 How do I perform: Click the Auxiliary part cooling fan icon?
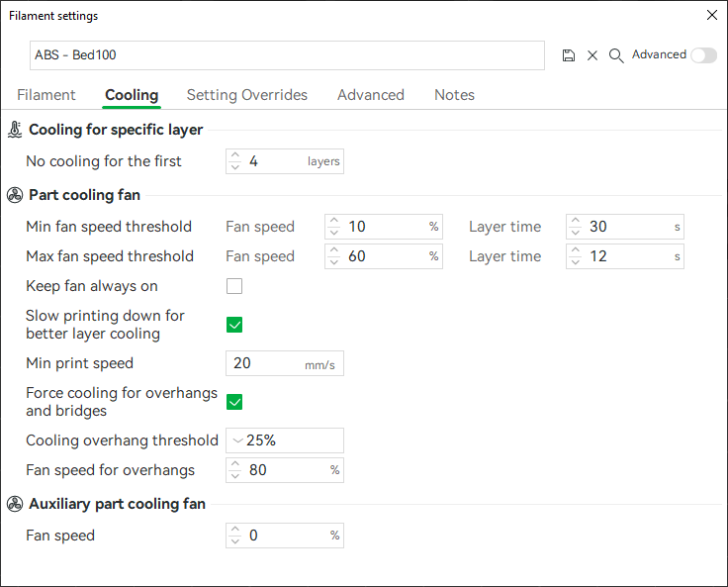pos(15,504)
